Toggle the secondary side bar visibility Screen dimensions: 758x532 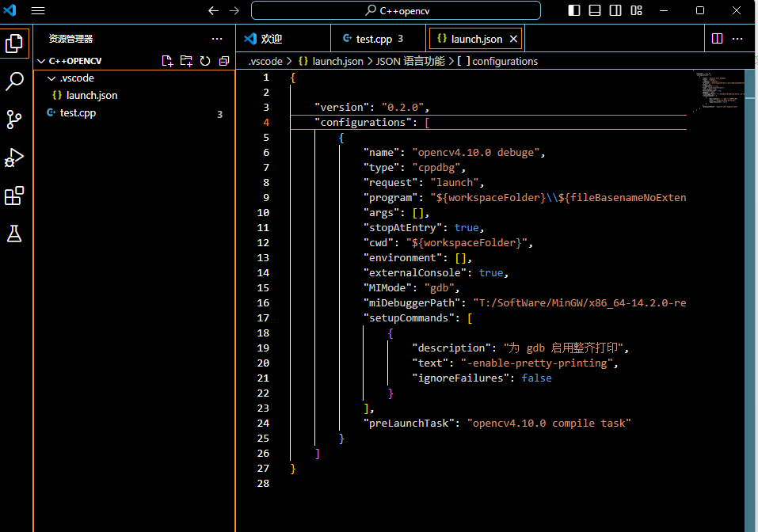click(615, 10)
